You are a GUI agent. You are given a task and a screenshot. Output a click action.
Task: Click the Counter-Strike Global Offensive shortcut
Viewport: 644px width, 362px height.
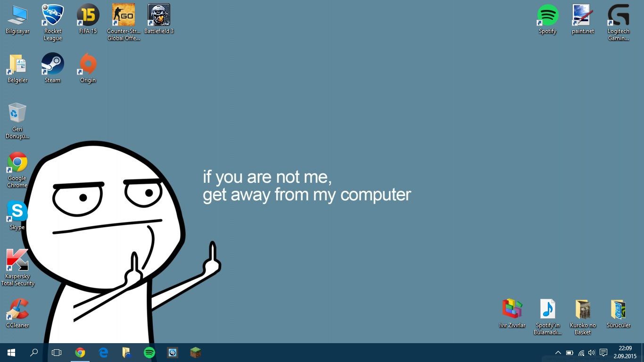coord(124,22)
